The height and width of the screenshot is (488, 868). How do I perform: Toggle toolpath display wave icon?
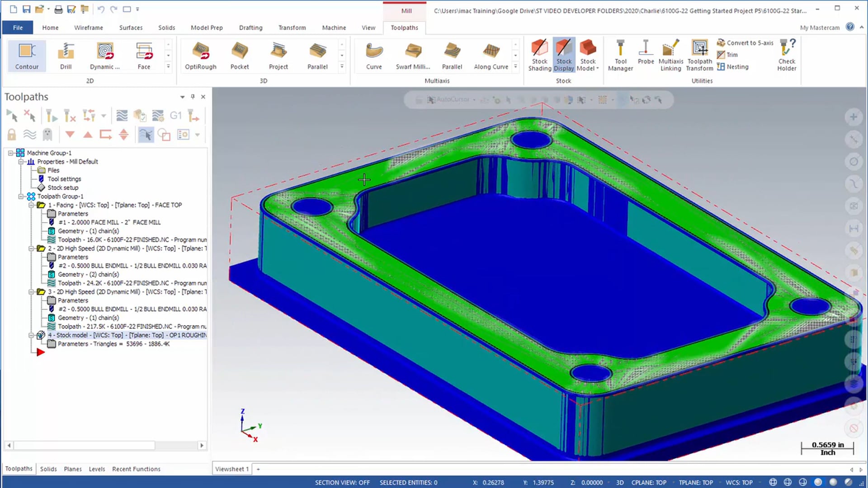pyautogui.click(x=30, y=135)
